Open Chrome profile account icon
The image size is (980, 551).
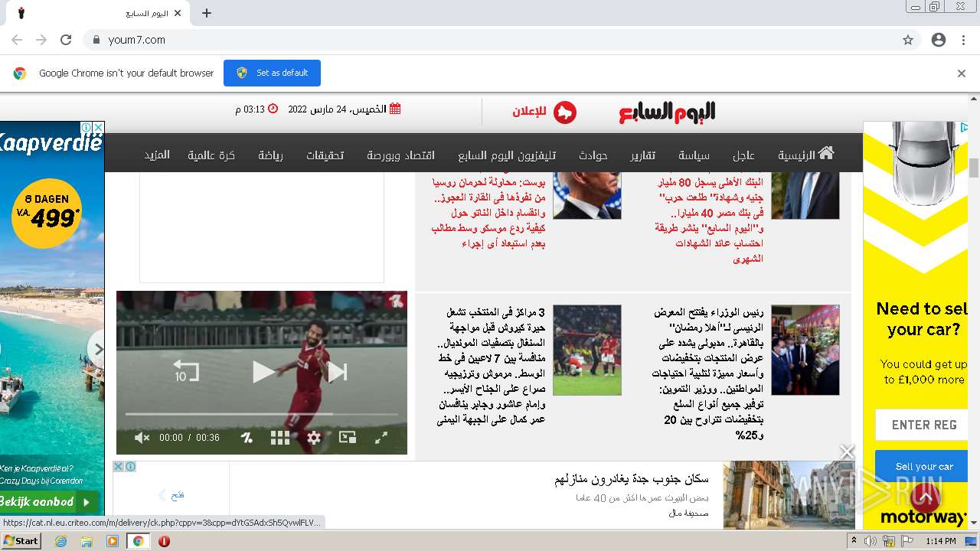click(x=939, y=40)
